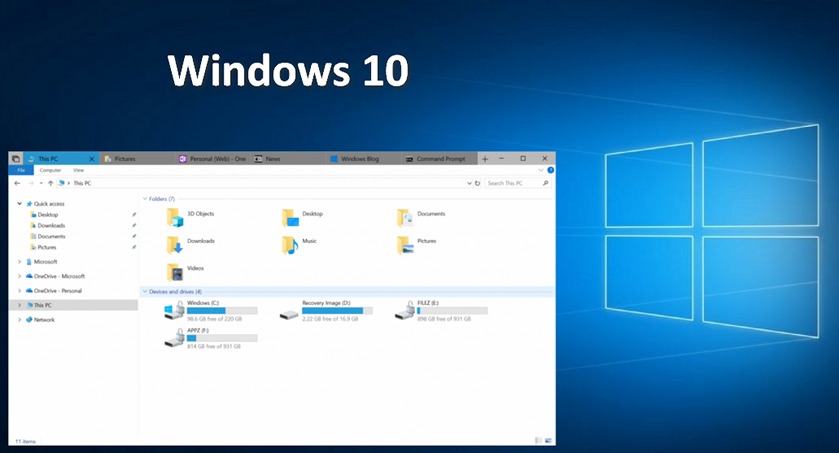
Task: Open the Computer ribbon tab
Action: coord(50,170)
